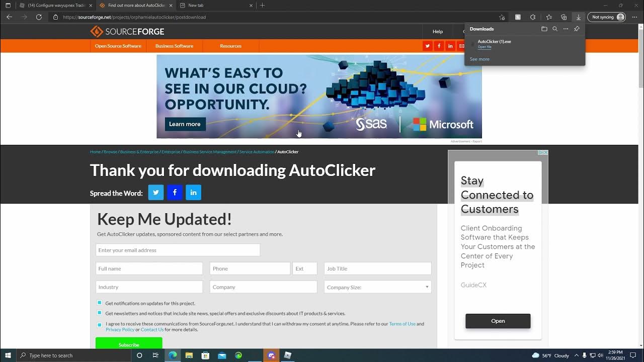This screenshot has height=362, width=644.
Task: Click Open button in GuideCX ad
Action: 498,321
